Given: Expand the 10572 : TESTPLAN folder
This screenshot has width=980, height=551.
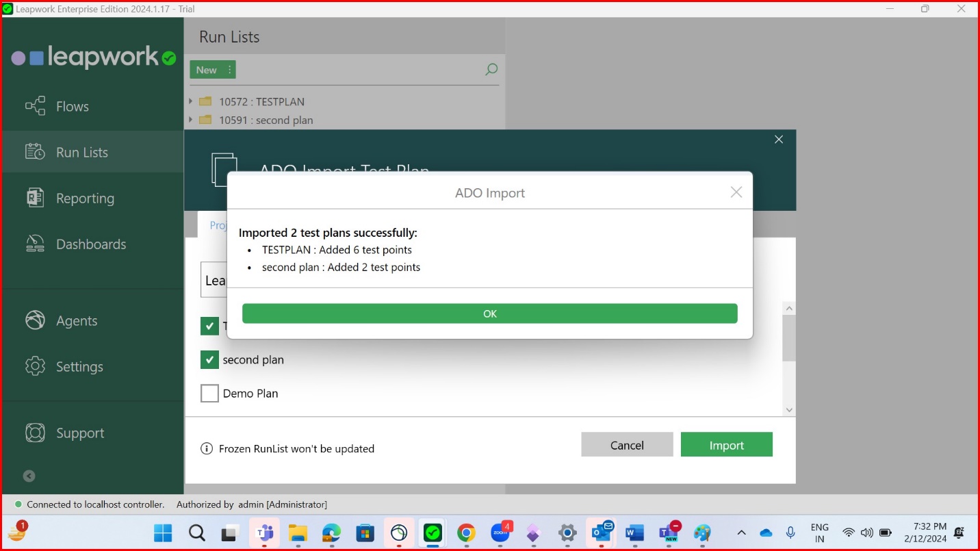Looking at the screenshot, I should pyautogui.click(x=192, y=101).
